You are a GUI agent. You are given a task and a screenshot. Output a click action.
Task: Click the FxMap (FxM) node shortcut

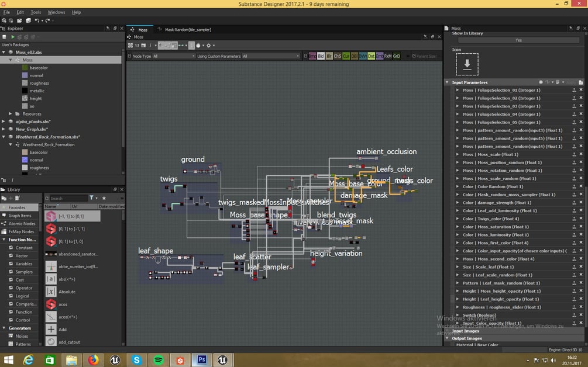tap(388, 56)
